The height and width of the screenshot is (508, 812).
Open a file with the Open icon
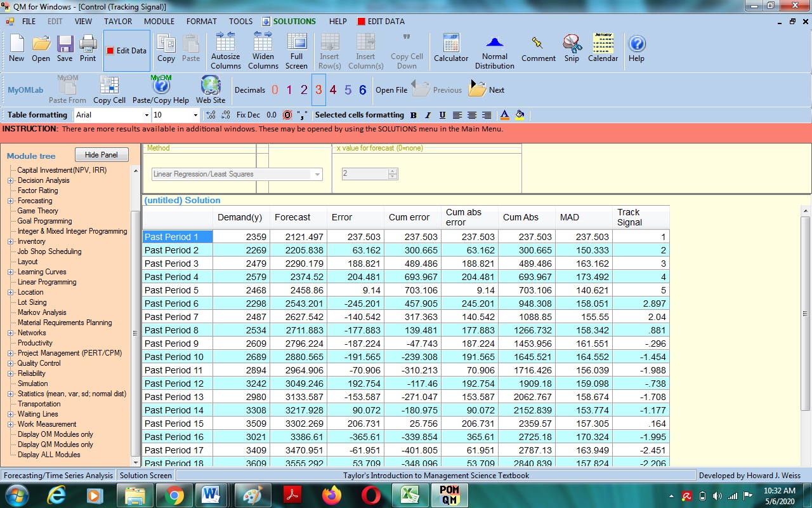(x=41, y=49)
